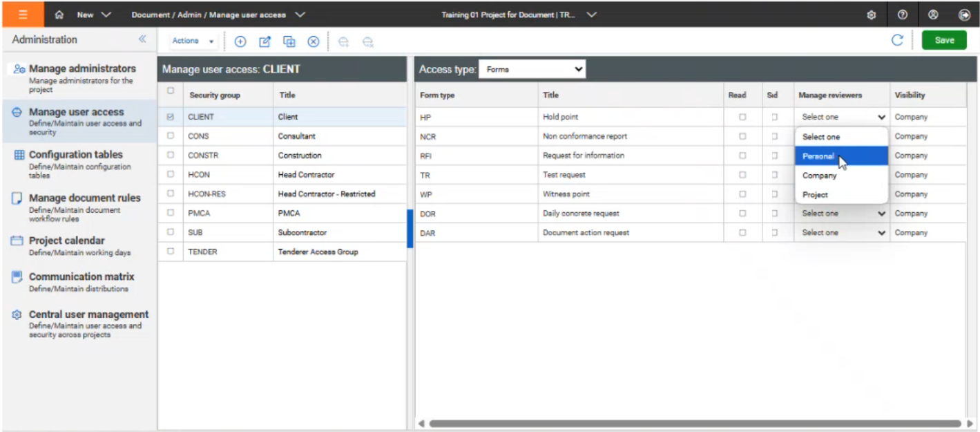980x432 pixels.
Task: Click the green Save button
Action: [944, 40]
